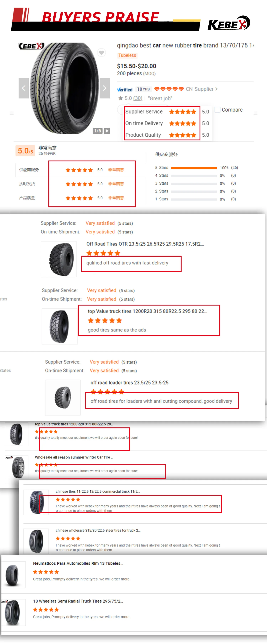Filter reviews by 4 Stars row
Viewport: 267px width, 644px height.
[196, 175]
